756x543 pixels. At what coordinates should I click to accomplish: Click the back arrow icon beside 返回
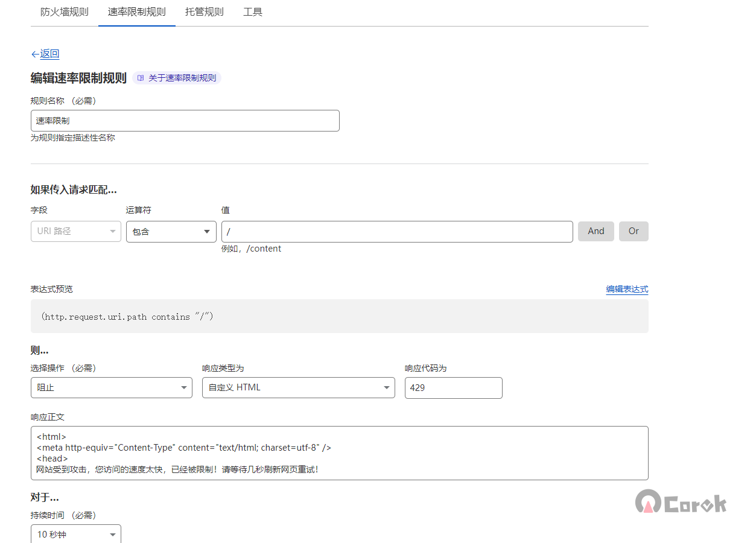click(x=35, y=54)
